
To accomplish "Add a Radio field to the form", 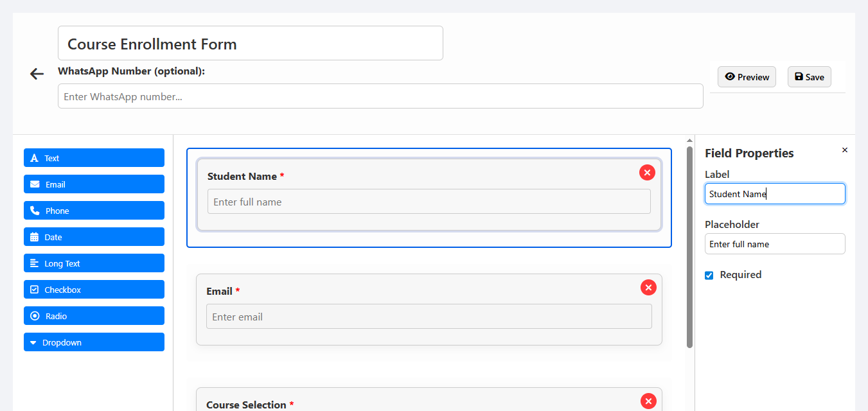I will pos(94,315).
